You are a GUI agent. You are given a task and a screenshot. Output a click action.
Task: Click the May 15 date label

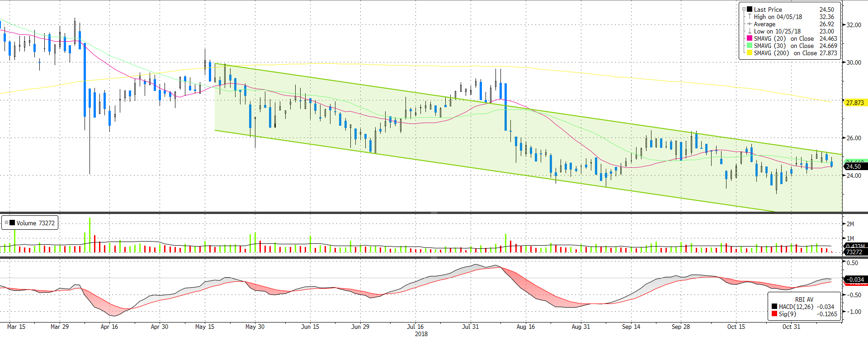coord(205,327)
